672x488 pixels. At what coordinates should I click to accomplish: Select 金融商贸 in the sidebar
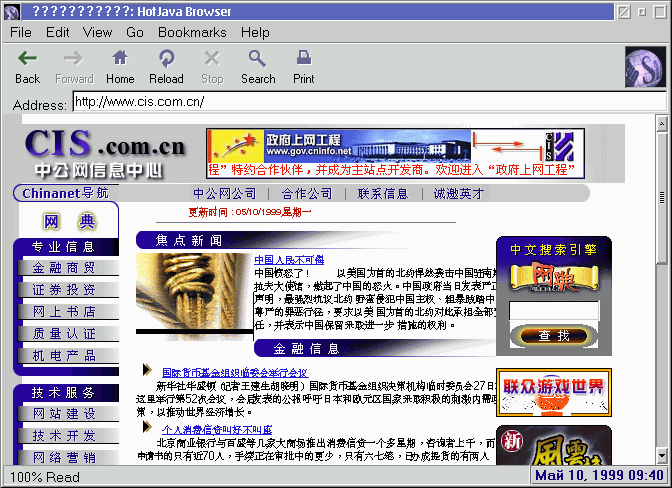68,268
